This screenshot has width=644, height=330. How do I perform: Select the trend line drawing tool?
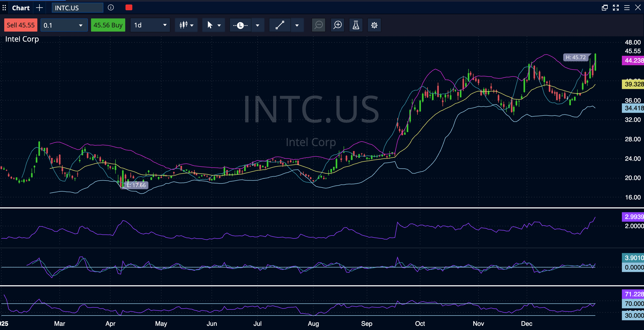(280, 25)
